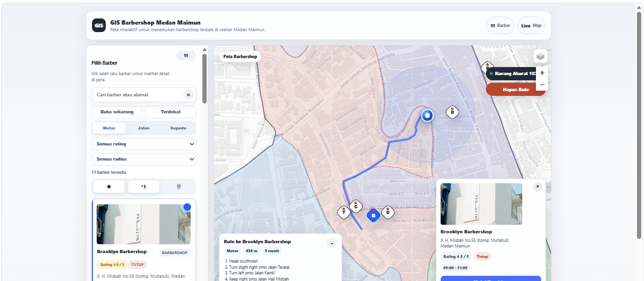
Task: Toggle the Terdekat filter
Action: click(171, 112)
